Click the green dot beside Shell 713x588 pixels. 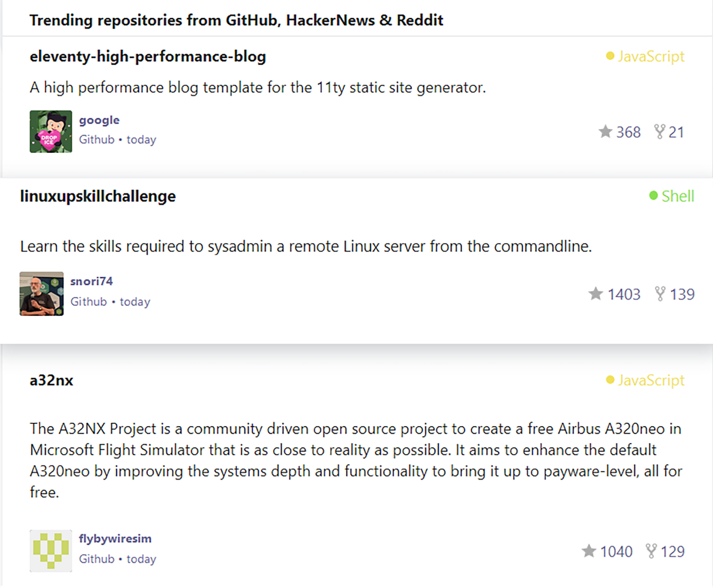[654, 196]
